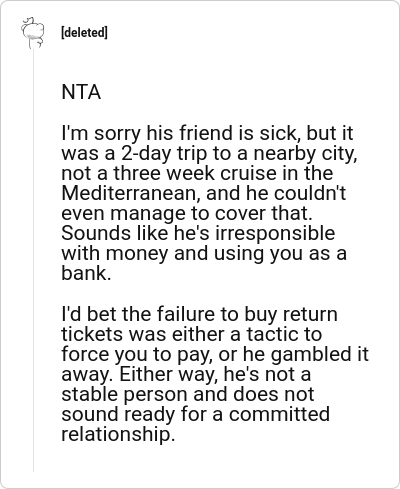The image size is (400, 489).
Task: Click the line starting "I'm sorry his friend"
Action: tap(207, 133)
